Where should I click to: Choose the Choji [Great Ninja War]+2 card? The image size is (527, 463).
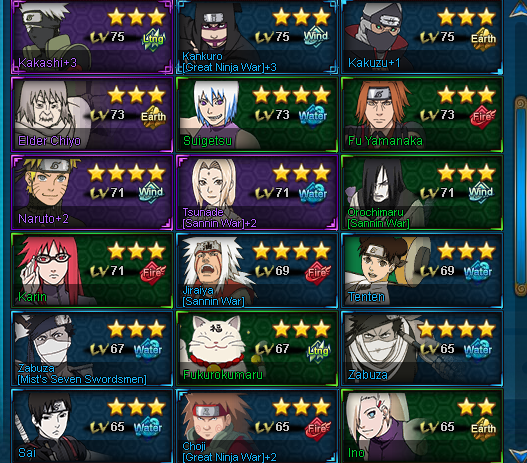257,426
